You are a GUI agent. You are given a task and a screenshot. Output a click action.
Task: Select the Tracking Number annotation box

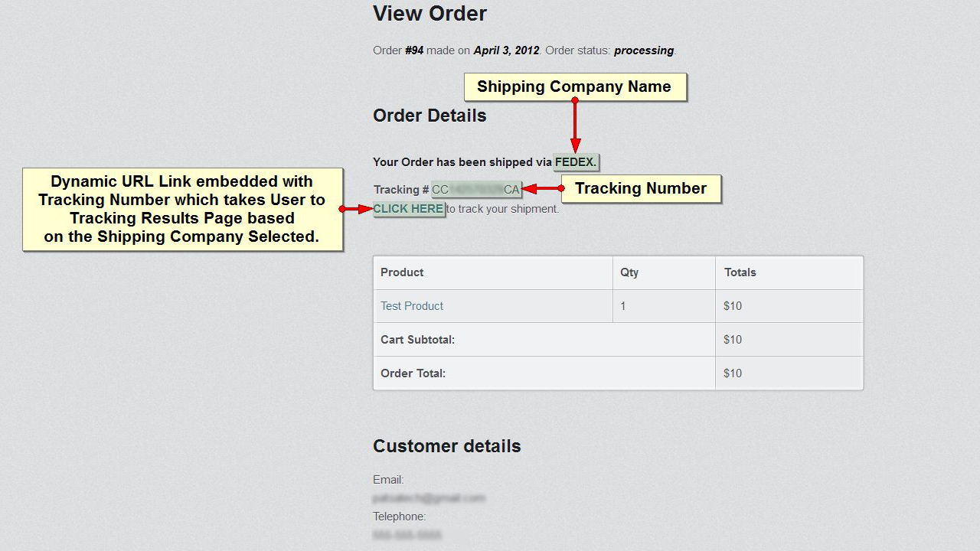[641, 188]
